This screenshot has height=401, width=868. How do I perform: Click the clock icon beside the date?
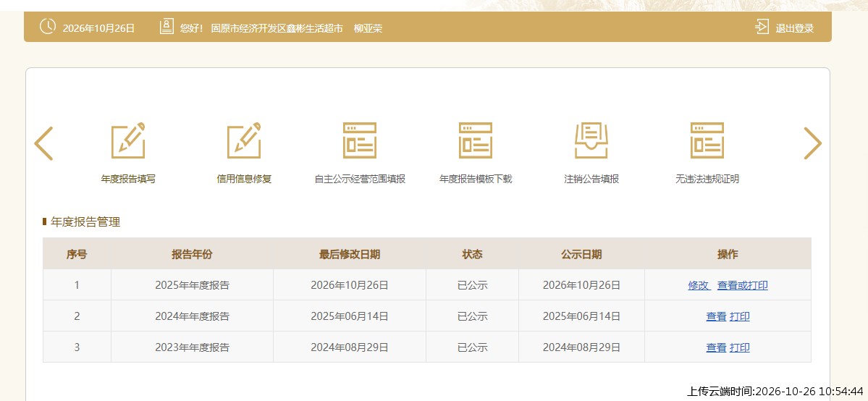(x=48, y=26)
